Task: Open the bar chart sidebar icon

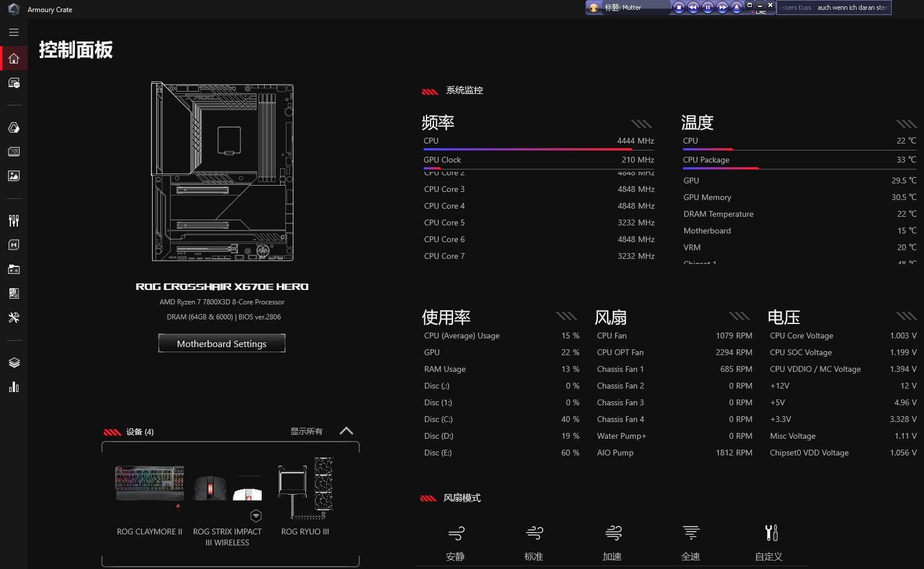Action: [14, 387]
